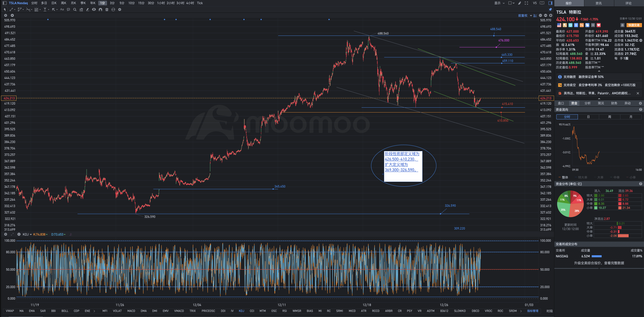Viewport: 644px width, 317px height.
Task: Click the paintbrush theme icon
Action: click(x=519, y=3)
